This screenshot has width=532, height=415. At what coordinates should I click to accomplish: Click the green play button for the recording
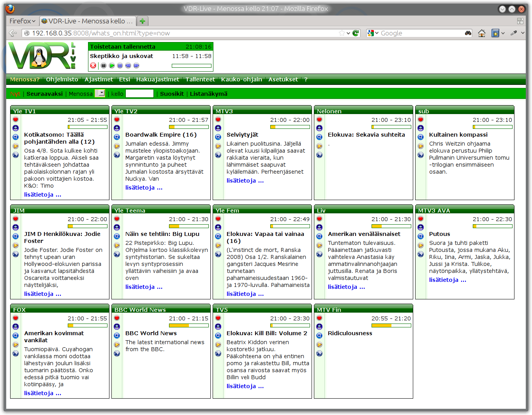112,65
